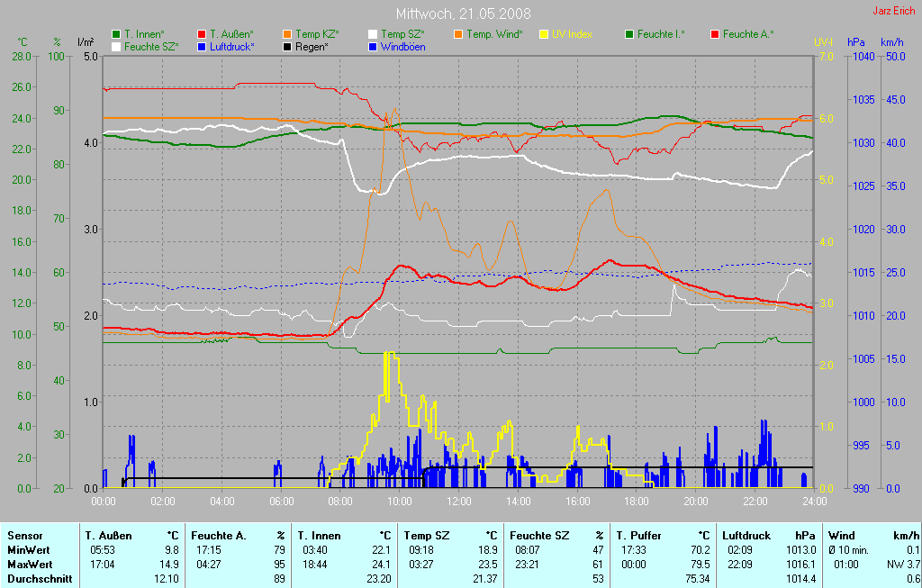Select the Feuchte SZ* legend label
This screenshot has width=922, height=588.
pyautogui.click(x=151, y=47)
